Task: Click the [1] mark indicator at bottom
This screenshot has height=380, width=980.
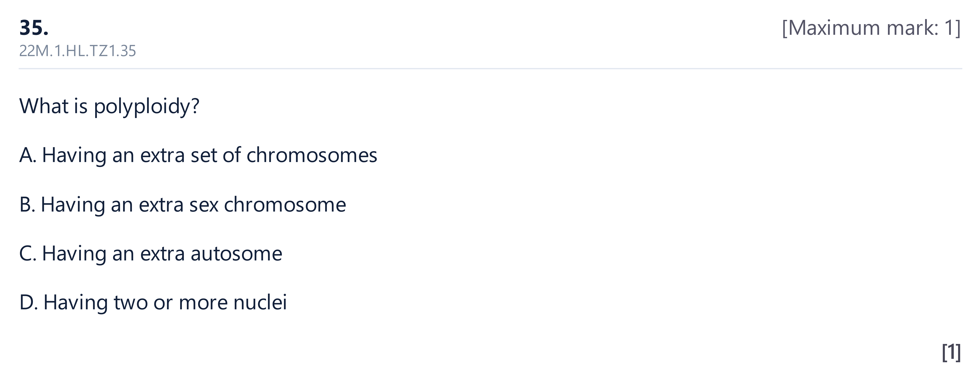Action: 951,352
